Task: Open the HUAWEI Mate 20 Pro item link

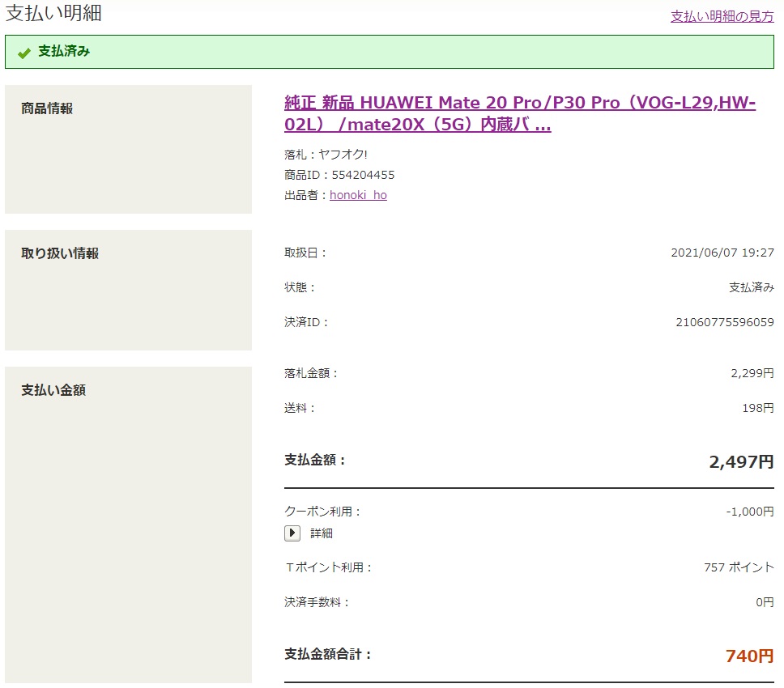Action: (520, 113)
